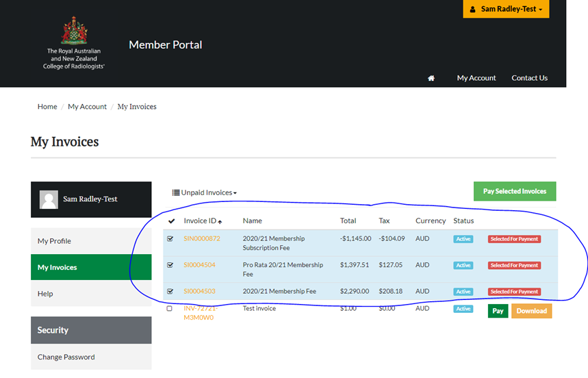This screenshot has height=378, width=588.
Task: Open Contact Us in top navigation
Action: 529,78
